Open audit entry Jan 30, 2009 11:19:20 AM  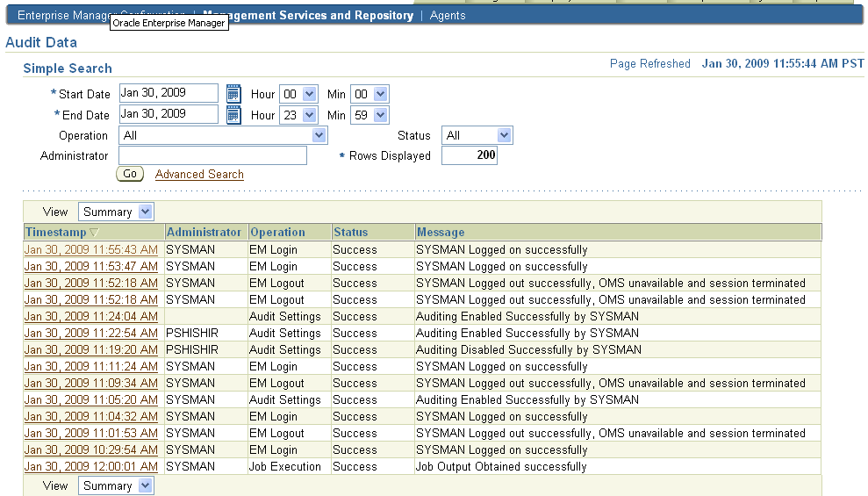(x=90, y=350)
